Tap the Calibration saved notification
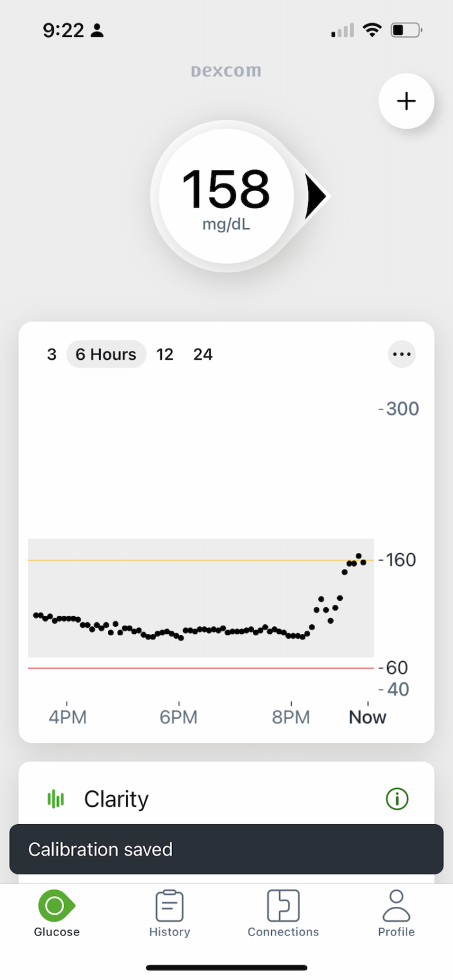 [x=226, y=849]
